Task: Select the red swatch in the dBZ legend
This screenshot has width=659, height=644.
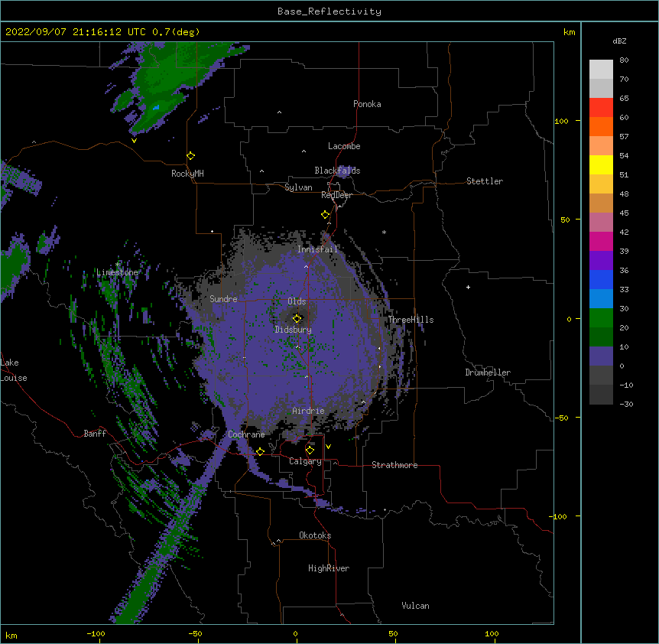Action: point(601,108)
